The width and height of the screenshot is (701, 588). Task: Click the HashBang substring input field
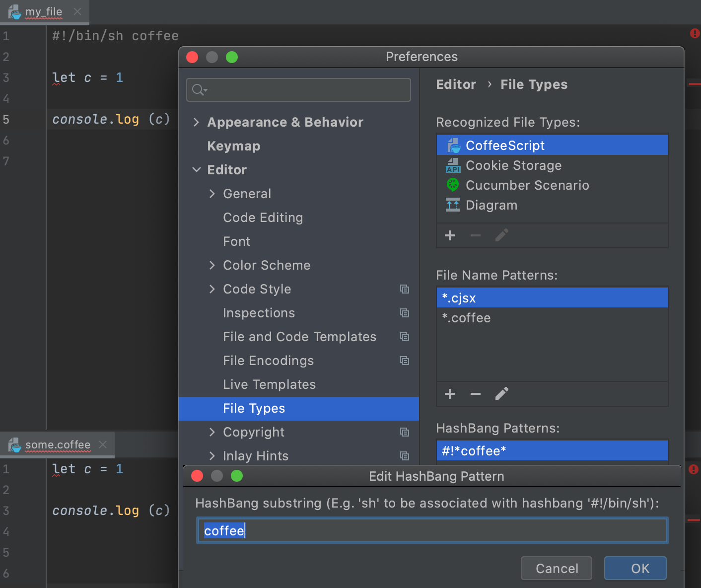[x=432, y=530]
